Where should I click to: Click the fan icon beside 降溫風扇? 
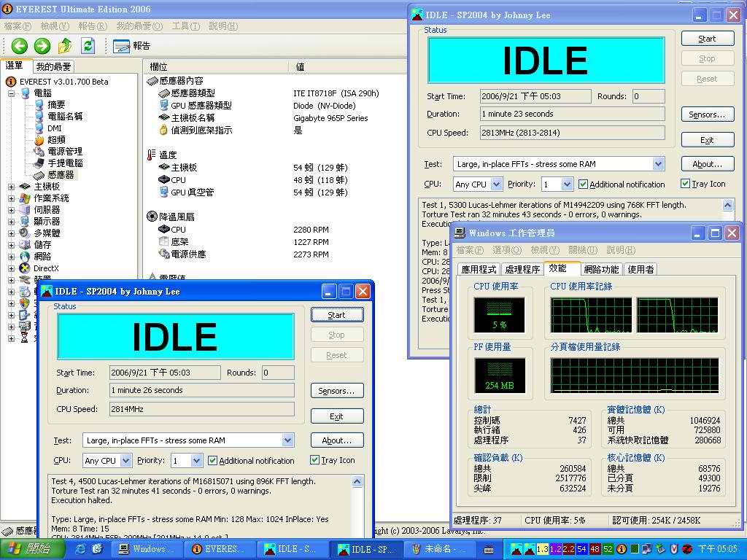point(152,217)
